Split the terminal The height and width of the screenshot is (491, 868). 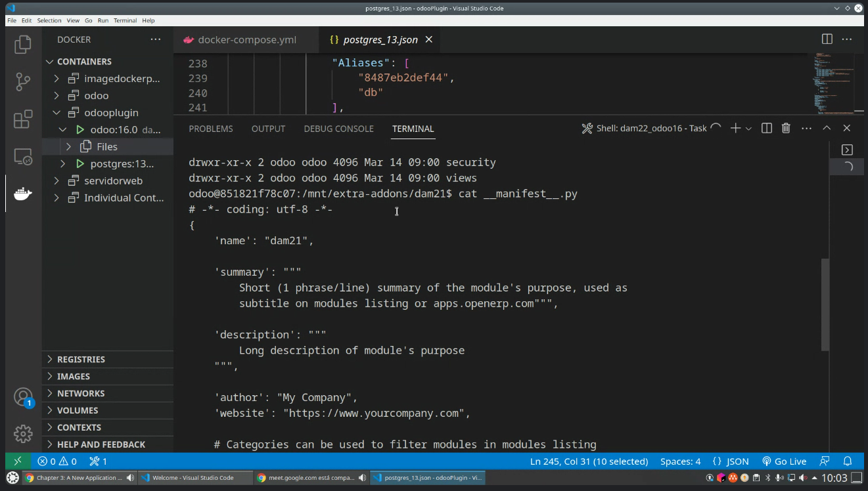(x=766, y=128)
